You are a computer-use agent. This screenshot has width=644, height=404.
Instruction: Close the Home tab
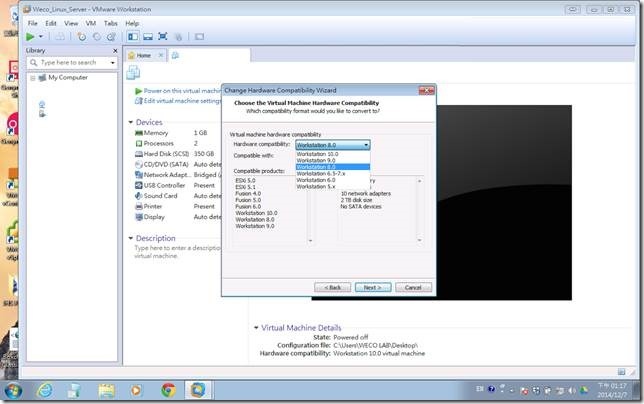[161, 55]
